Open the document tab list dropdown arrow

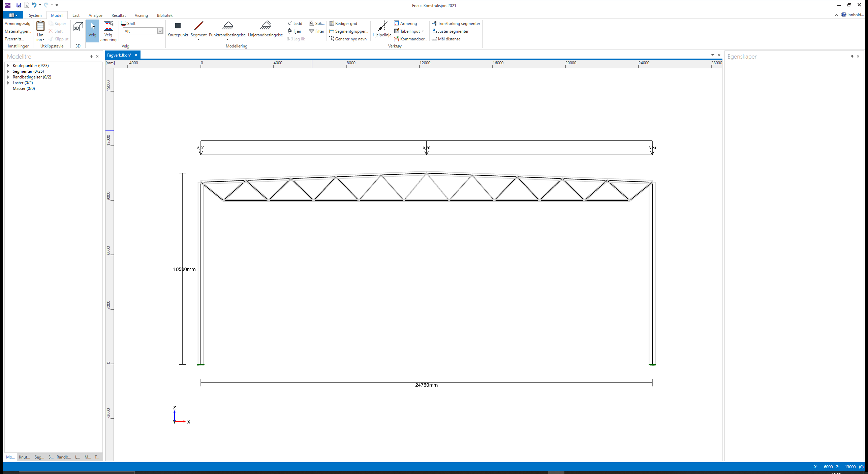713,55
